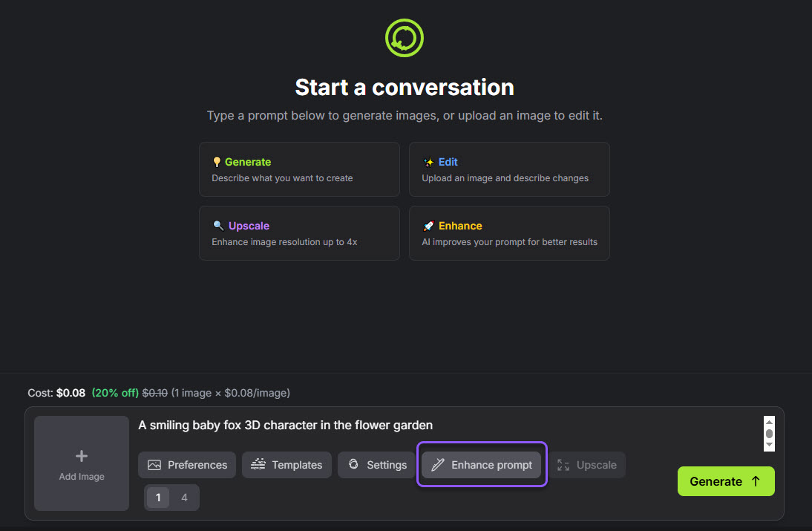Image resolution: width=812 pixels, height=531 pixels.
Task: Click the prompt scrollbar thumb
Action: 769,433
